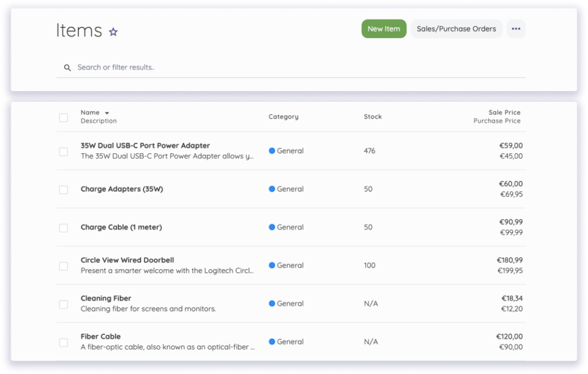Check the 35W Dual USB-C Port Power Adapter checkbox
588x374 pixels.
[x=63, y=151]
